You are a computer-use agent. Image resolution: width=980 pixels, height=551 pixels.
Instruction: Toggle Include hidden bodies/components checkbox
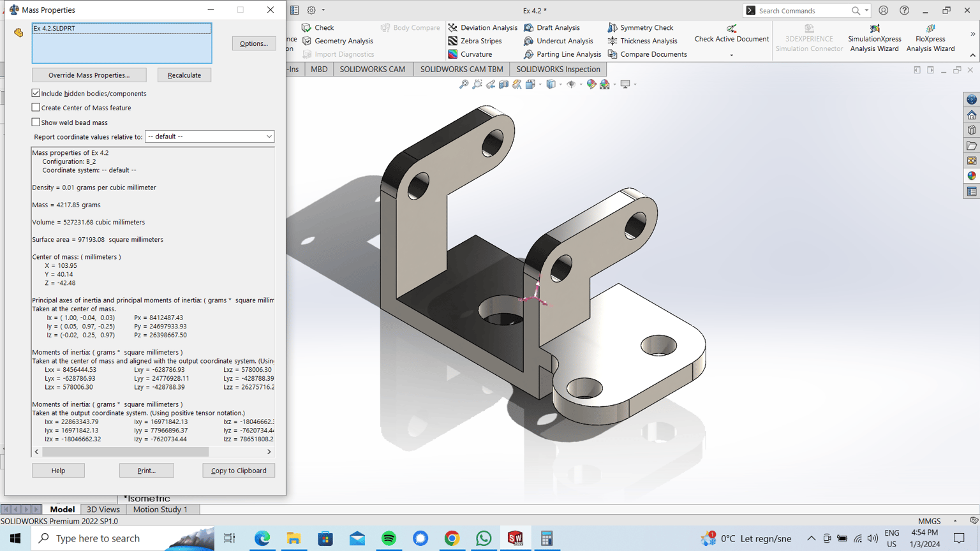click(x=36, y=93)
